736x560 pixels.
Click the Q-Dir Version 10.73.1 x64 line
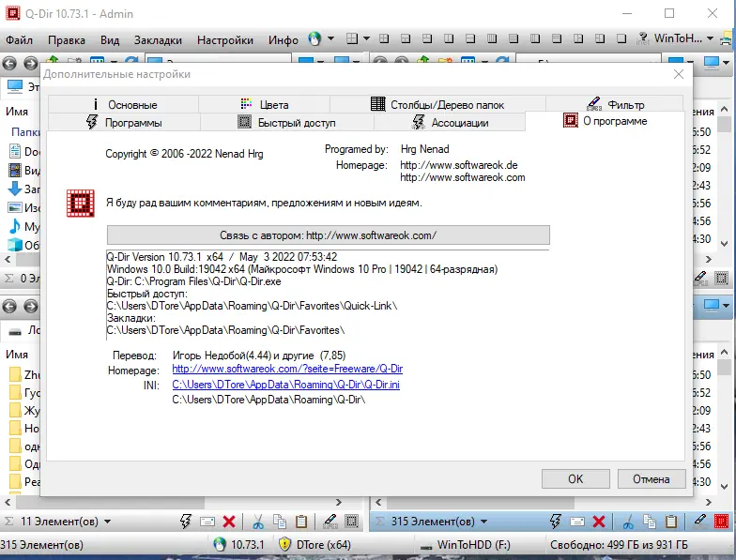222,257
